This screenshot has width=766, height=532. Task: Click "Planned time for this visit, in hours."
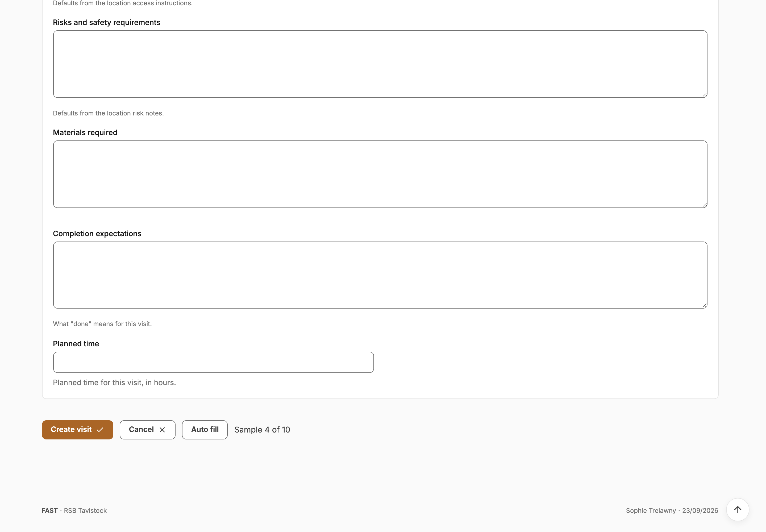(x=114, y=383)
